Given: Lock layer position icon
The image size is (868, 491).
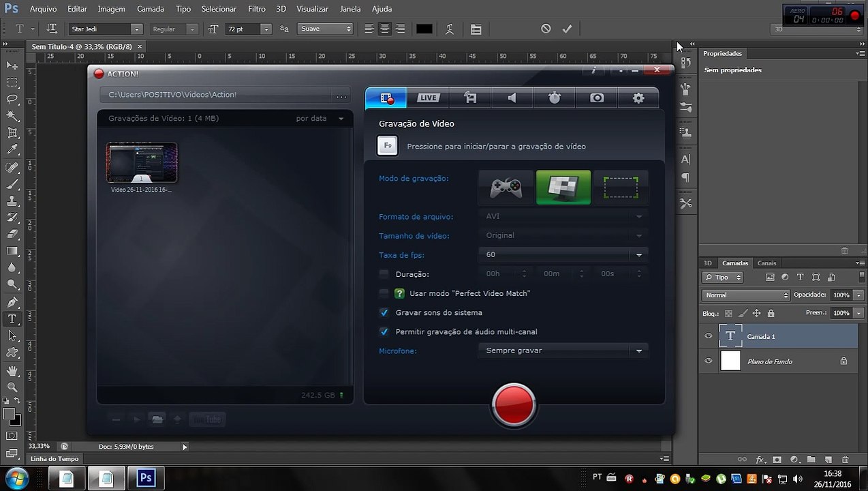Looking at the screenshot, I should tap(756, 314).
